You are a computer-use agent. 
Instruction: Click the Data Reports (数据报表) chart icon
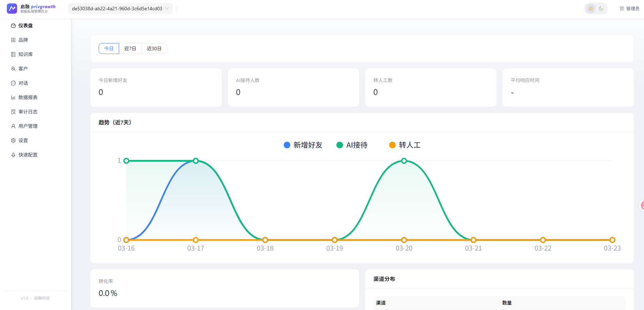[13, 97]
